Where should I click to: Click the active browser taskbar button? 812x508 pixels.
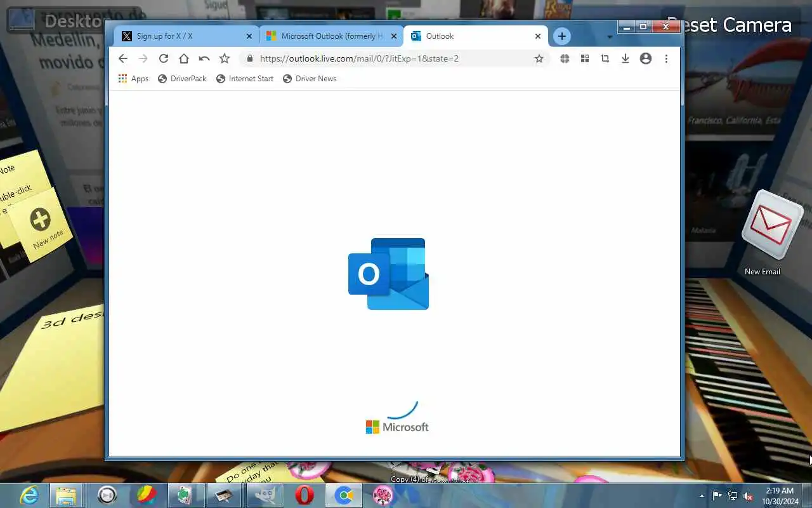point(344,495)
